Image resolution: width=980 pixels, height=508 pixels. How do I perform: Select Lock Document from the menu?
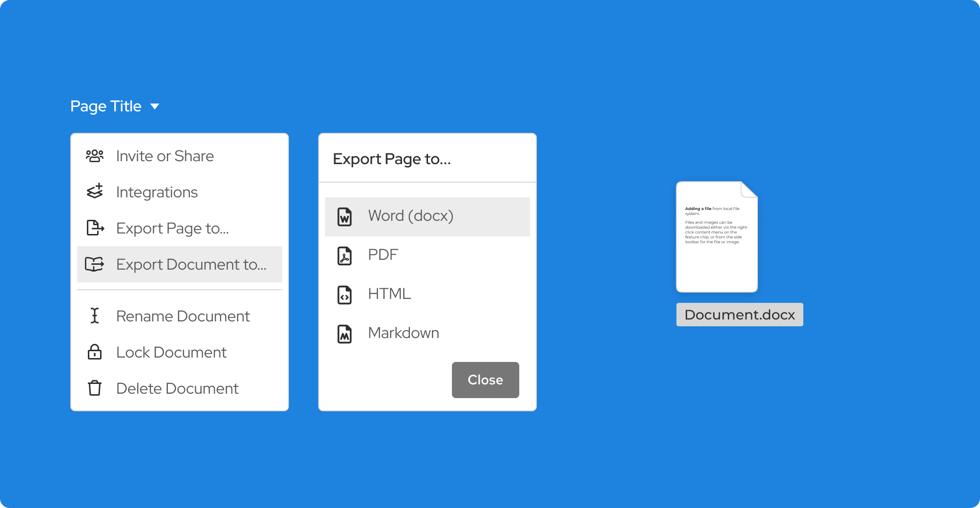click(x=171, y=352)
